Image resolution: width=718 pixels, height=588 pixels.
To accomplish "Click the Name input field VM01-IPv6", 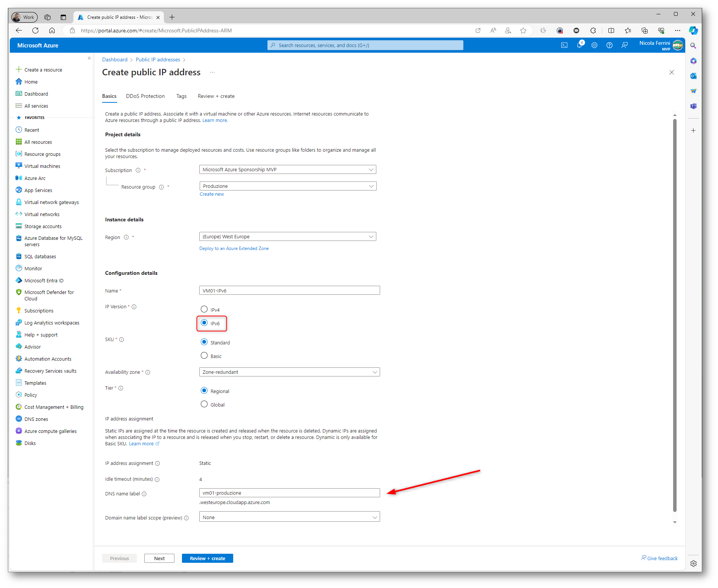I will point(289,290).
